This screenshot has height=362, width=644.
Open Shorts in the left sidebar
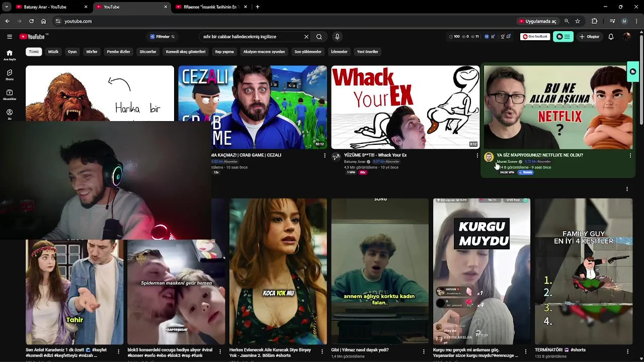click(x=10, y=75)
